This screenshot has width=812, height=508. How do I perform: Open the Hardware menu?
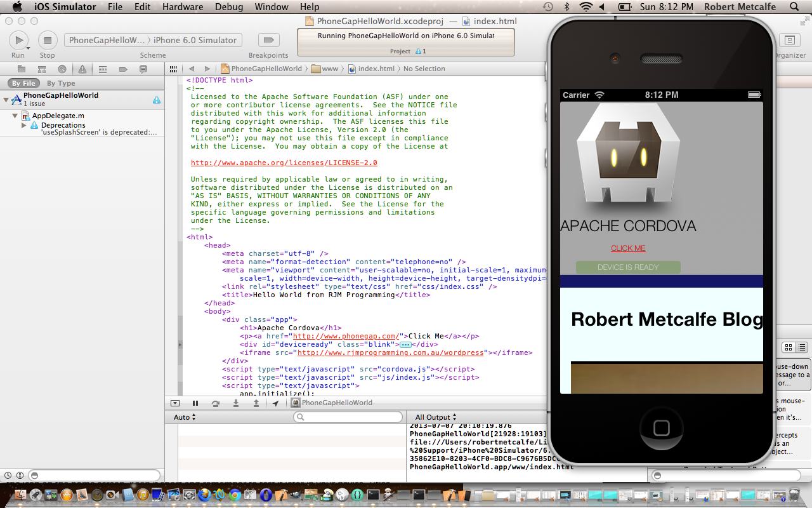pyautogui.click(x=182, y=7)
